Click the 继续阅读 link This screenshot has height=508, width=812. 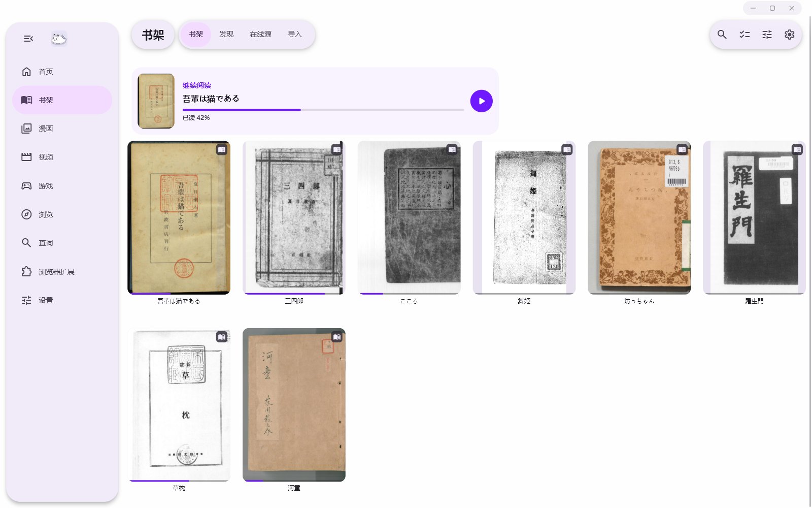click(x=197, y=85)
